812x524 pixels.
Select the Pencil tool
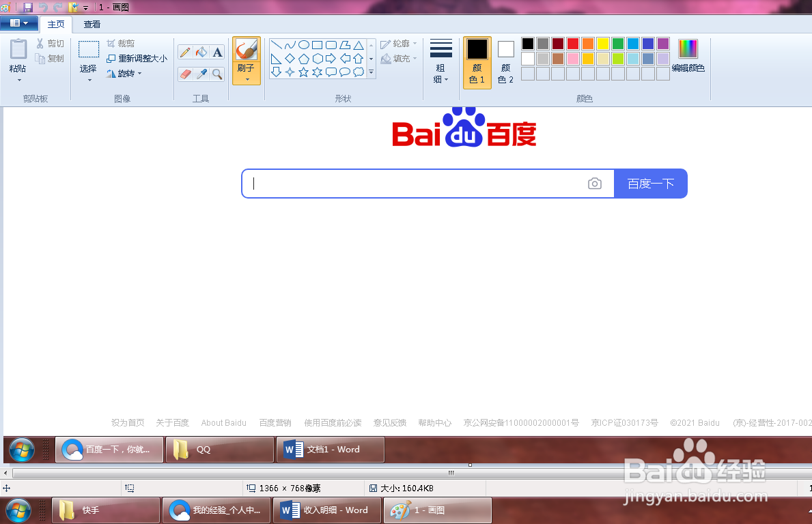point(185,53)
